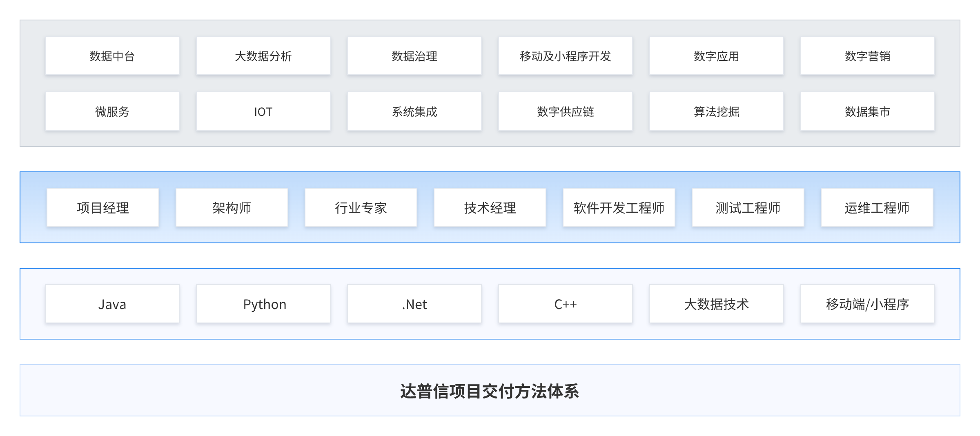
Task: Select the Java technology tile
Action: 112,304
